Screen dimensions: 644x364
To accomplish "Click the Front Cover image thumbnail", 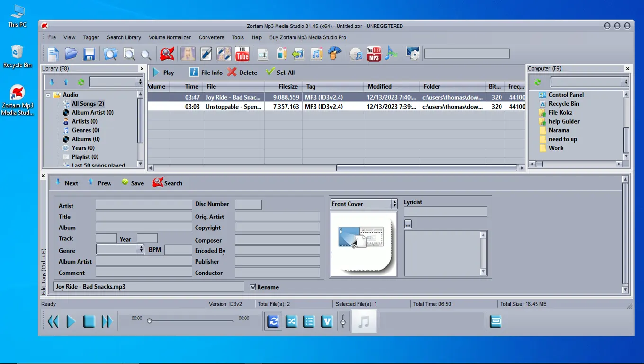I will point(363,244).
